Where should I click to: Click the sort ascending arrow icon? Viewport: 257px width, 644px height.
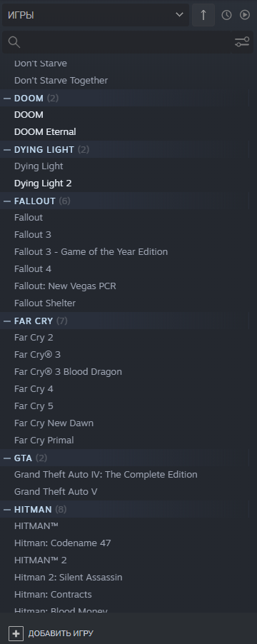pos(203,15)
